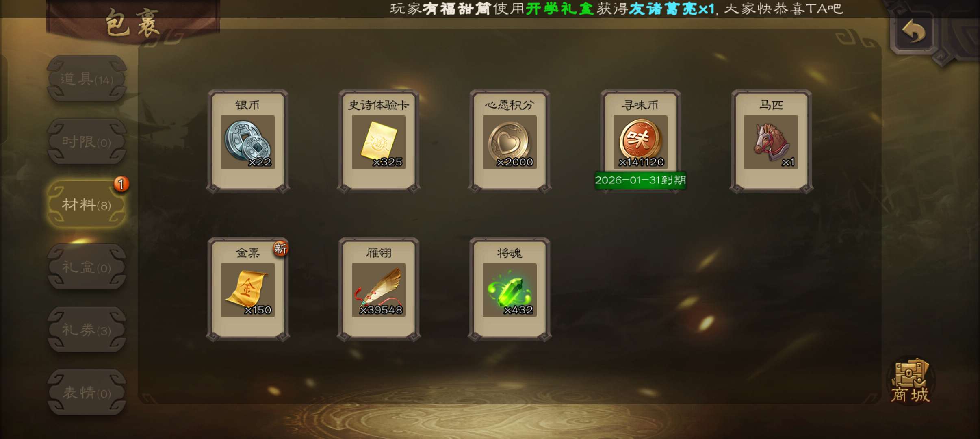Open the 商城 treasure chest shop

(910, 381)
